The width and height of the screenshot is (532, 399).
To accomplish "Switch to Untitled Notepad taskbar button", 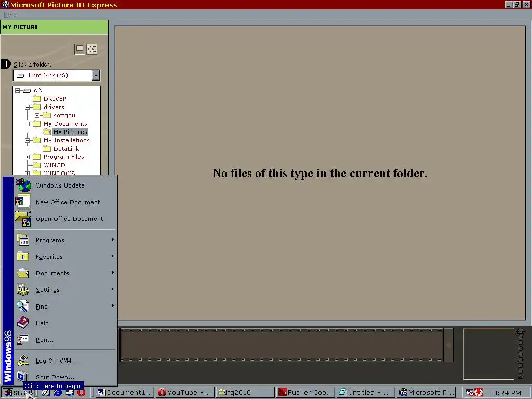I will coord(366,393).
